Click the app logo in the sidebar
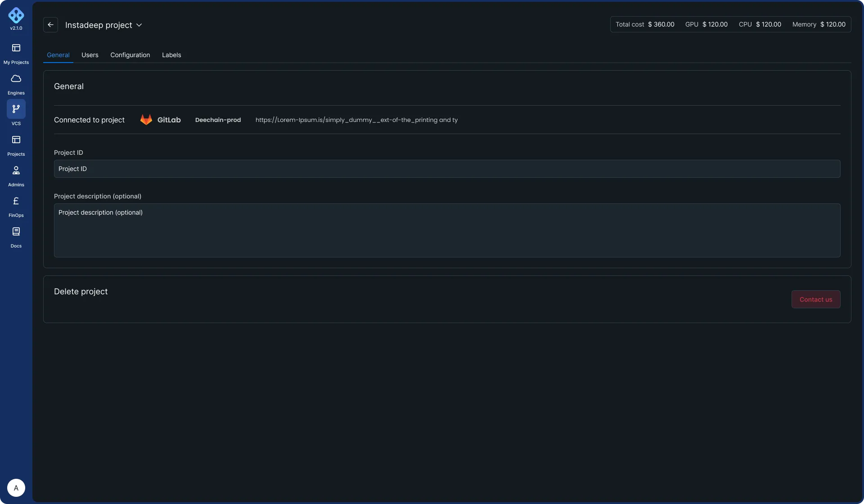The width and height of the screenshot is (864, 504). pyautogui.click(x=16, y=16)
